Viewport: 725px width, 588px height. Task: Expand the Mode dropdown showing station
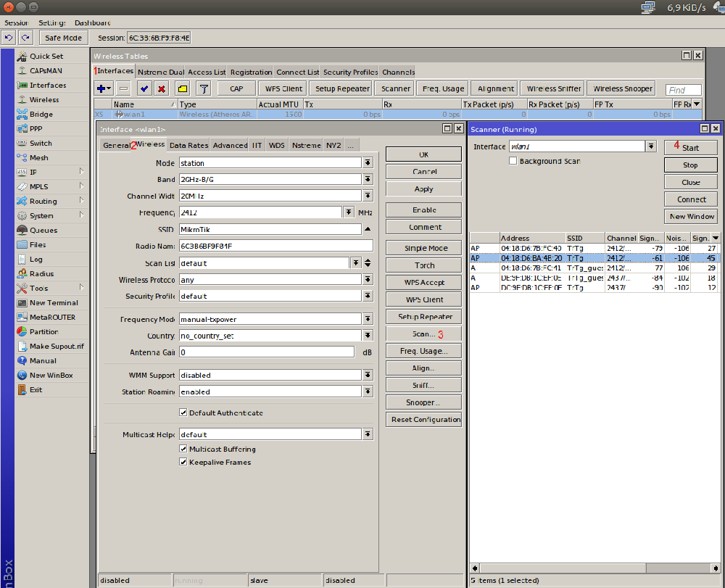(368, 163)
